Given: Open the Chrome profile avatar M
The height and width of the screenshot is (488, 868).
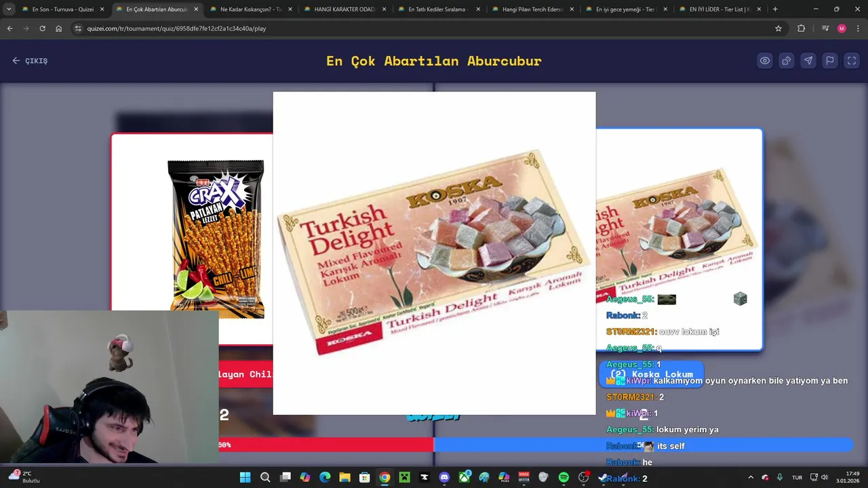Looking at the screenshot, I should tap(842, 28).
